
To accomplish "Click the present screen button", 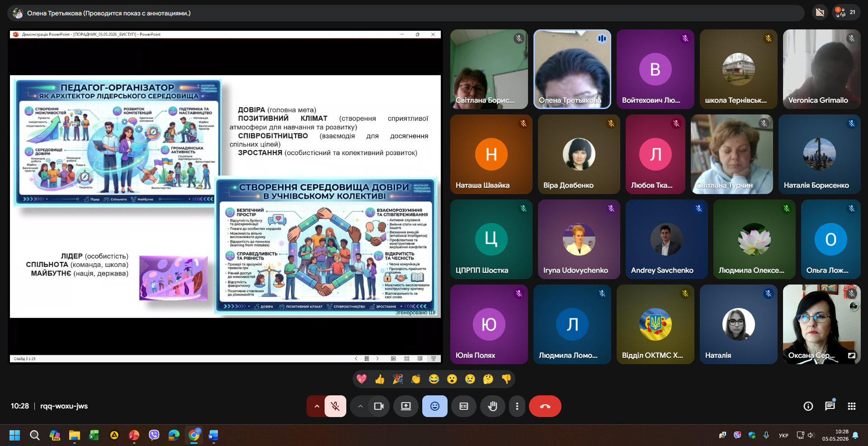I will point(406,406).
